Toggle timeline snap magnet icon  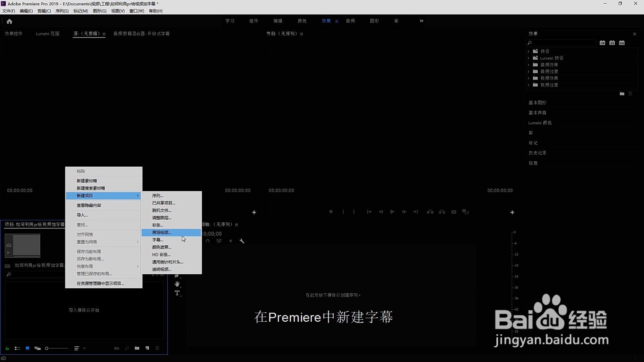(x=208, y=241)
